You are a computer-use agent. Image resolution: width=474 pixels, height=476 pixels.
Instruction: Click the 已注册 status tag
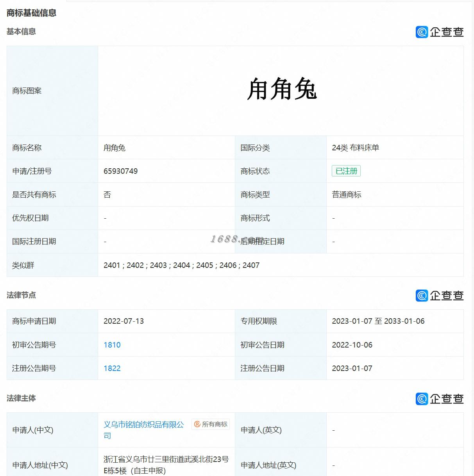pyautogui.click(x=346, y=171)
